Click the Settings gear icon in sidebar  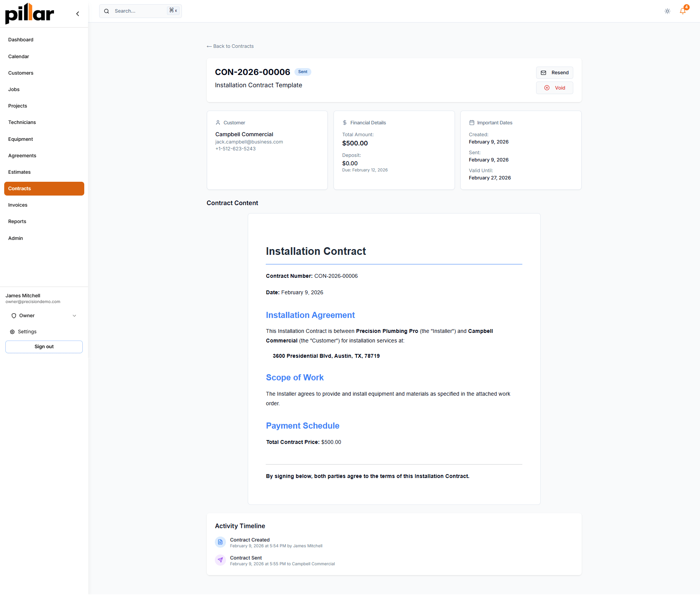(x=12, y=332)
